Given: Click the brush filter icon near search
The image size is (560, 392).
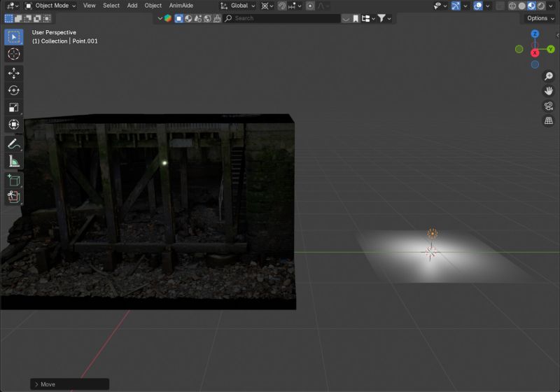Looking at the screenshot, I should click(x=217, y=18).
